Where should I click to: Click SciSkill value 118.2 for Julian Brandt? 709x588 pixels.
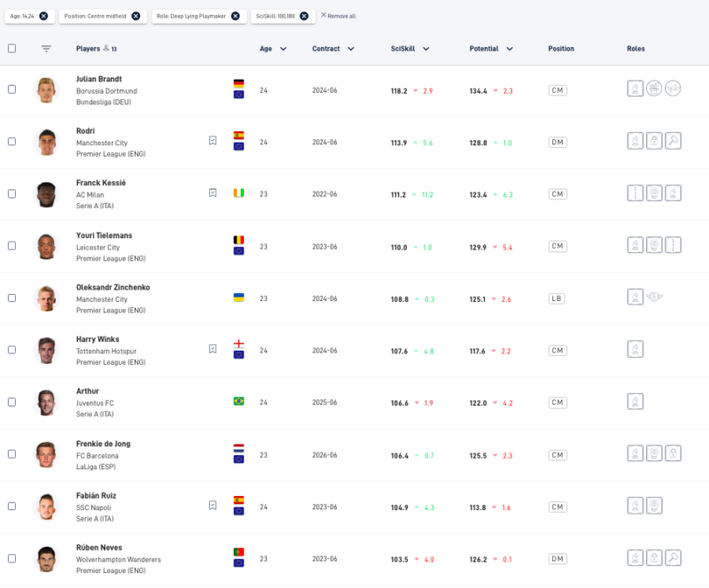399,91
